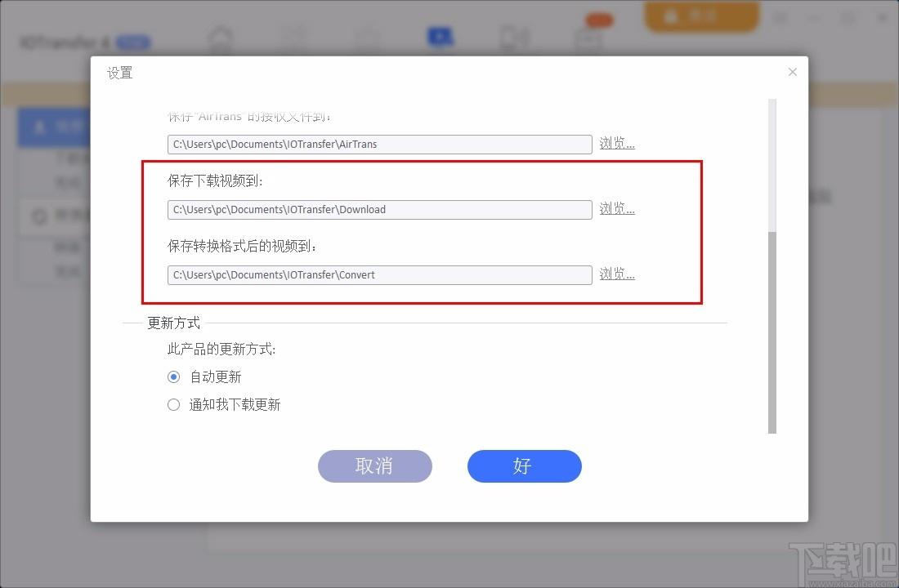
Task: Click the 取消 cancel button
Action: pos(375,466)
